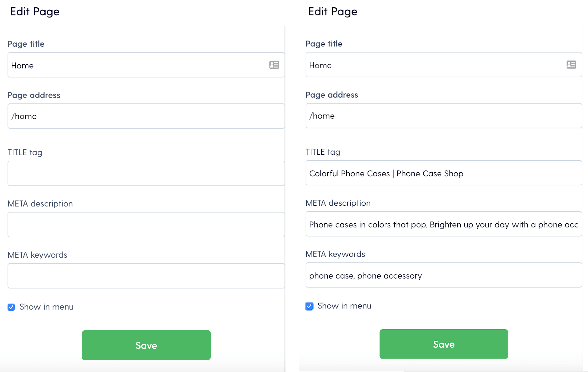The width and height of the screenshot is (588, 372).
Task: Select the empty META keywords input box
Action: 146,276
